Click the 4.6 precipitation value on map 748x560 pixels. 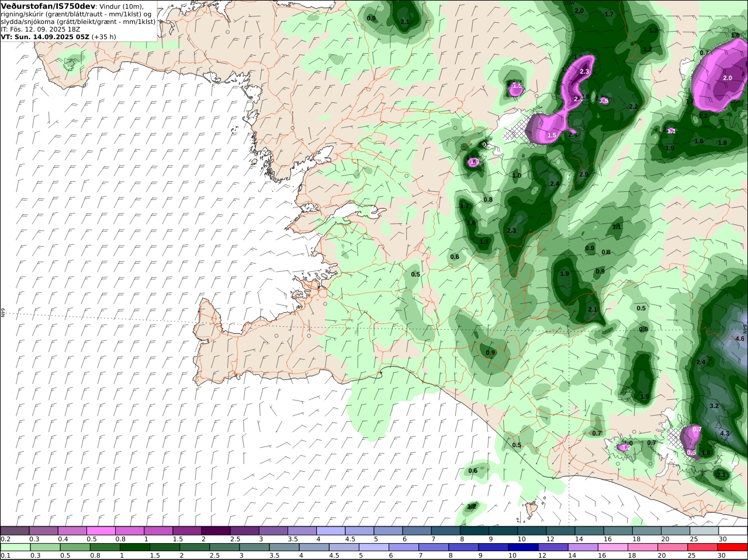pyautogui.click(x=740, y=338)
